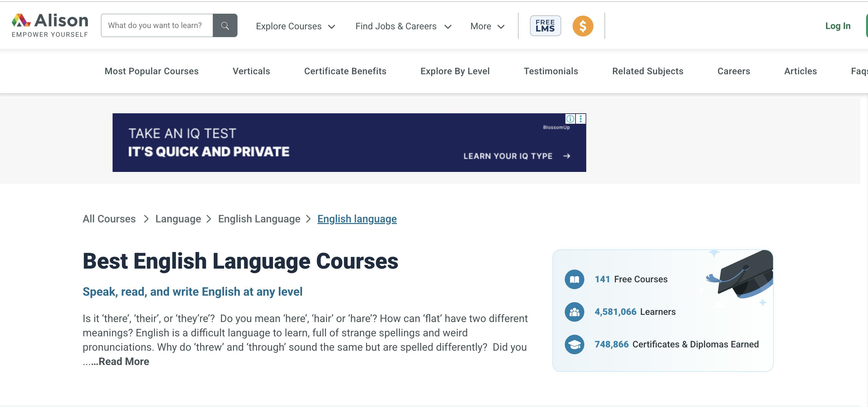Click the book icon beside Free Courses

[x=574, y=279]
